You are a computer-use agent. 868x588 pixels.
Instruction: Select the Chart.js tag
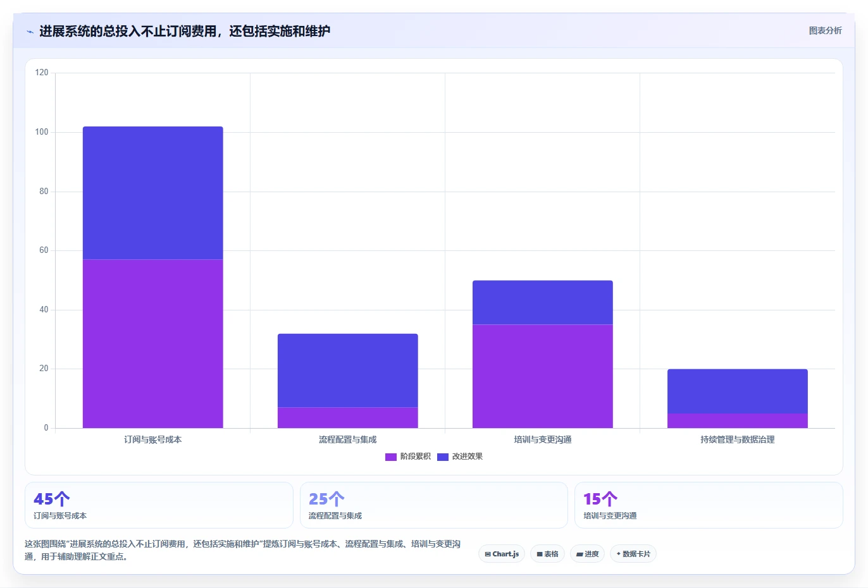tap(502, 554)
